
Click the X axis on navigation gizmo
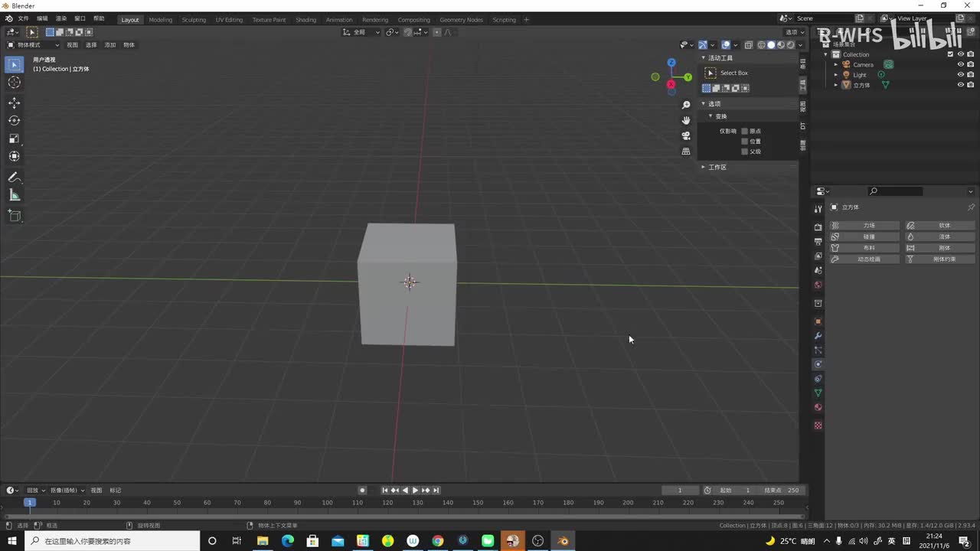671,83
